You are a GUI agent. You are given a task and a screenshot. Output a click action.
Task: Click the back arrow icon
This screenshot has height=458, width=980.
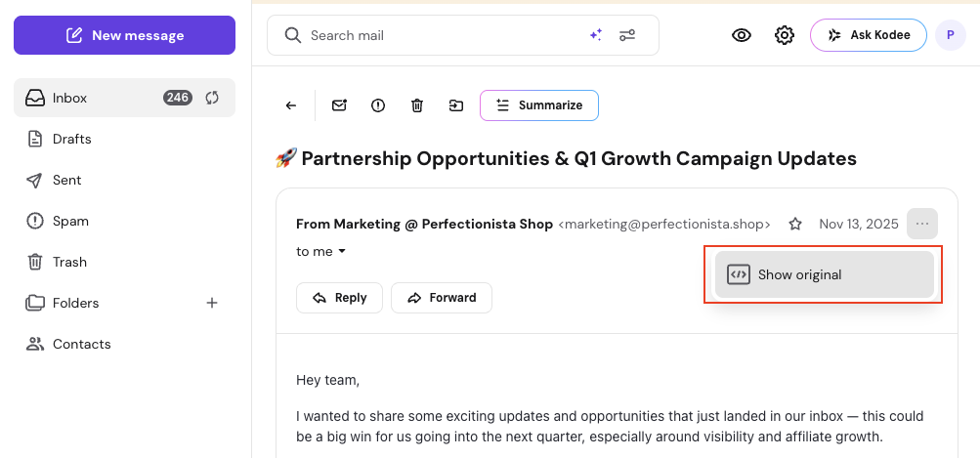[x=290, y=105]
